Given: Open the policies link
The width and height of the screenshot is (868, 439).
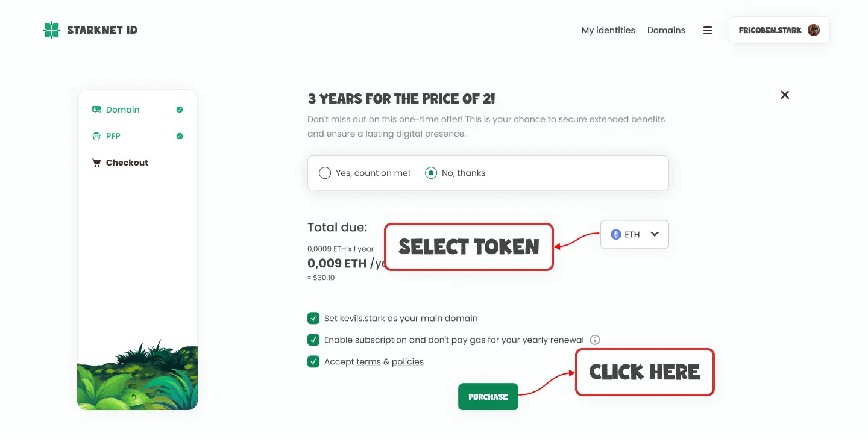Looking at the screenshot, I should [x=407, y=361].
